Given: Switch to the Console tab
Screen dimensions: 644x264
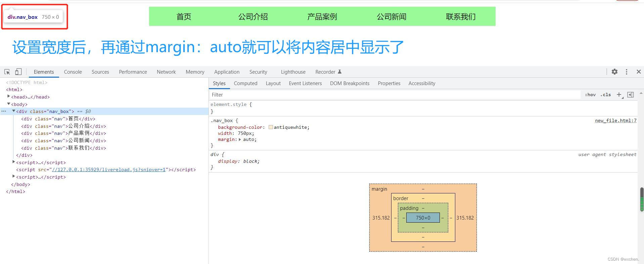Looking at the screenshot, I should click(x=73, y=72).
